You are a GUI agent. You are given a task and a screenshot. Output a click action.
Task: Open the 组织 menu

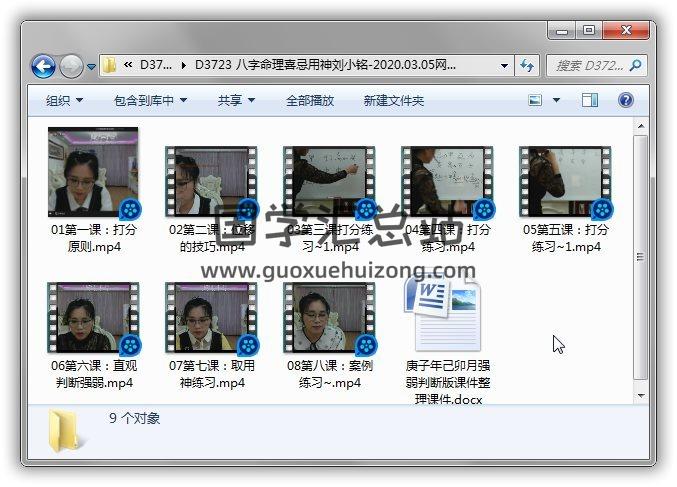[x=64, y=101]
